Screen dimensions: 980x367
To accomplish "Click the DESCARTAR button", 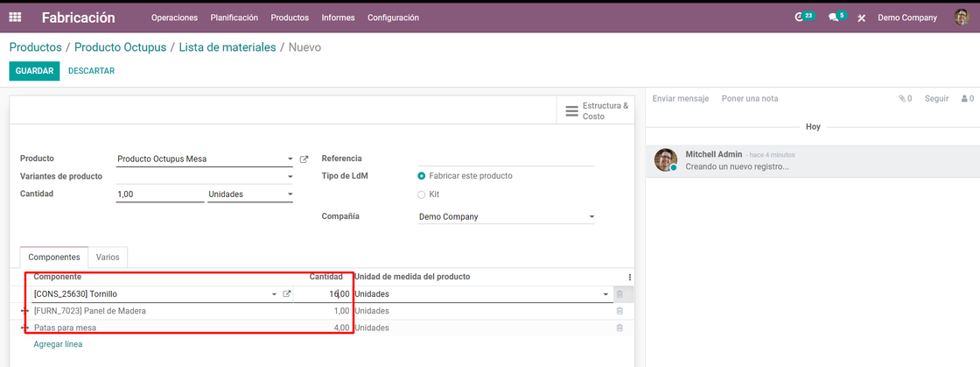I will coord(91,71).
